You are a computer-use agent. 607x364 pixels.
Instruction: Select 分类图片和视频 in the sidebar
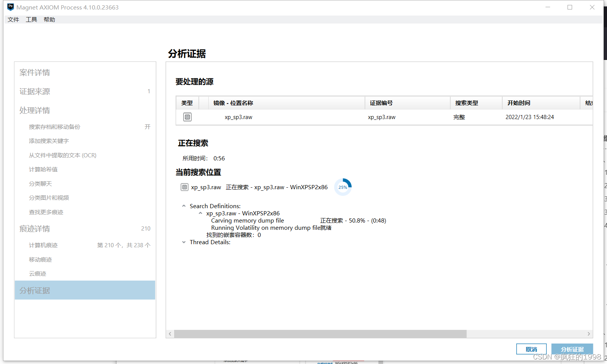pos(49,198)
